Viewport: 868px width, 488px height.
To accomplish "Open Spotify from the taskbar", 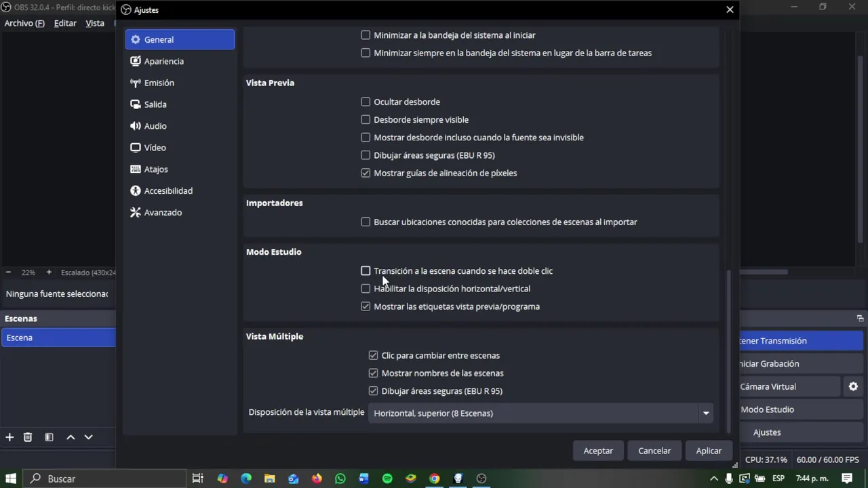I will (x=387, y=479).
